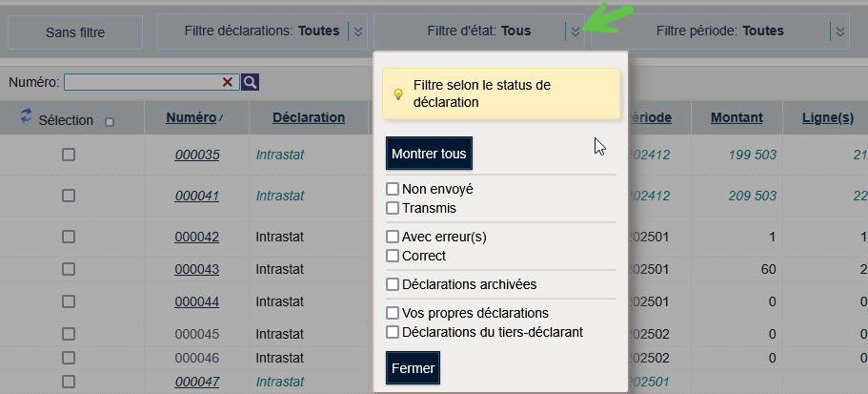The height and width of the screenshot is (394, 868).
Task: Expand the Filtre d'état dropdown arrow
Action: pos(575,31)
